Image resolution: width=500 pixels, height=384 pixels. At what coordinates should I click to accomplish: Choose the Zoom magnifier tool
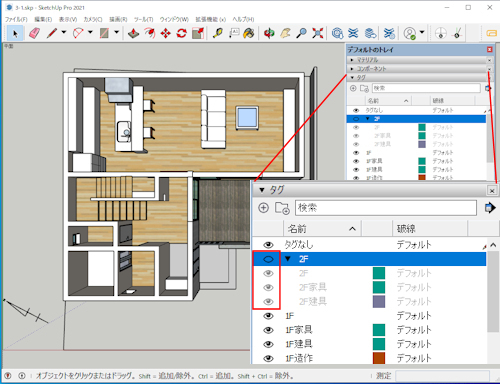click(301, 33)
